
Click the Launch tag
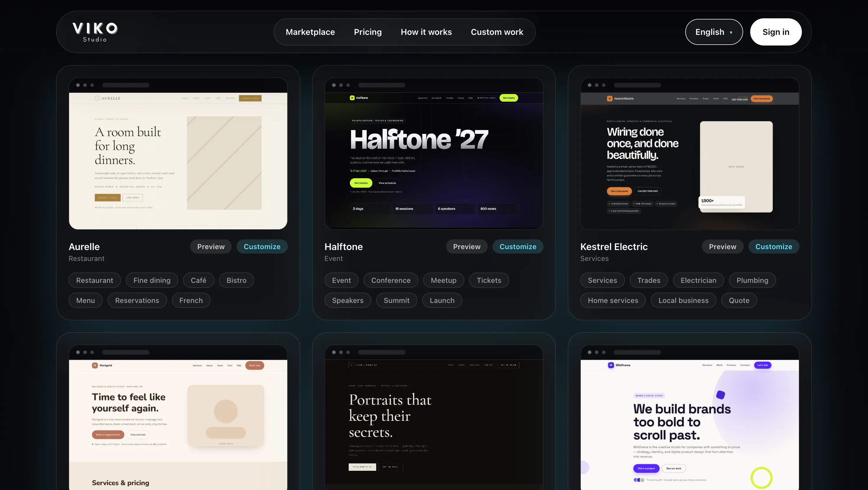click(x=442, y=301)
